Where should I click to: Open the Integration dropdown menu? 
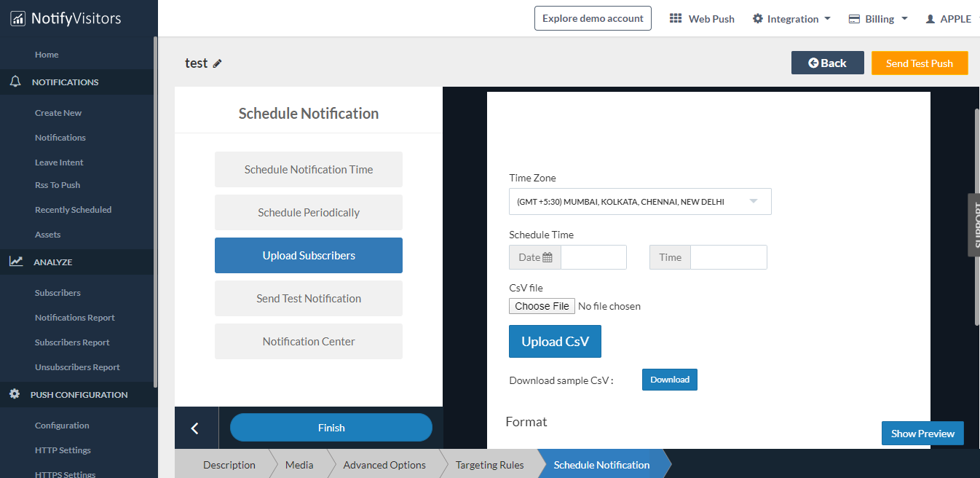click(x=791, y=19)
